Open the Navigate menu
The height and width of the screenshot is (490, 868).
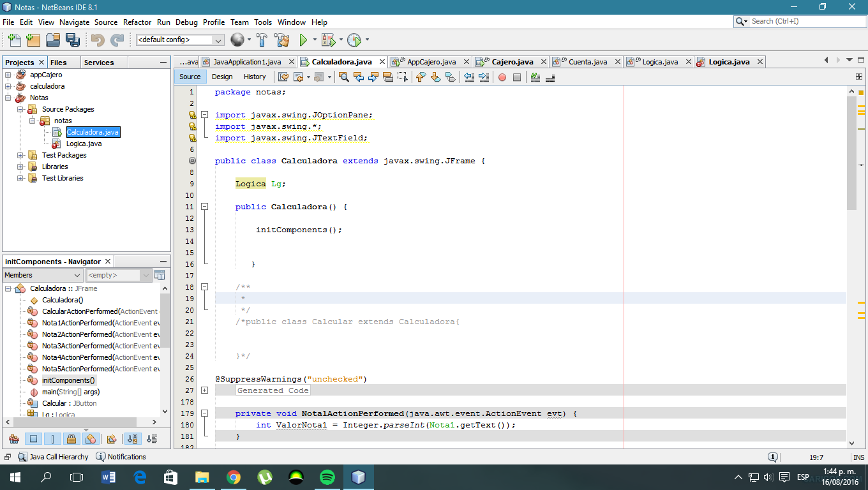tap(75, 22)
